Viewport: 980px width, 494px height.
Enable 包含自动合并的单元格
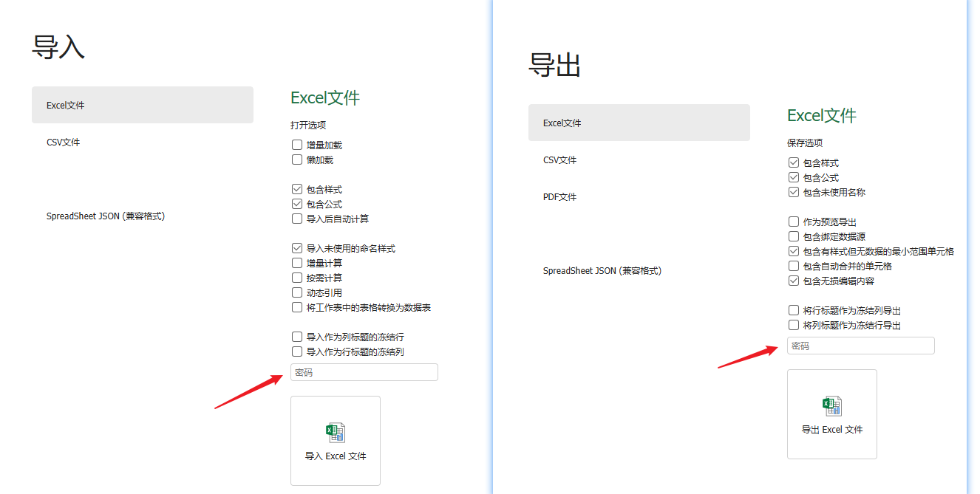[794, 266]
